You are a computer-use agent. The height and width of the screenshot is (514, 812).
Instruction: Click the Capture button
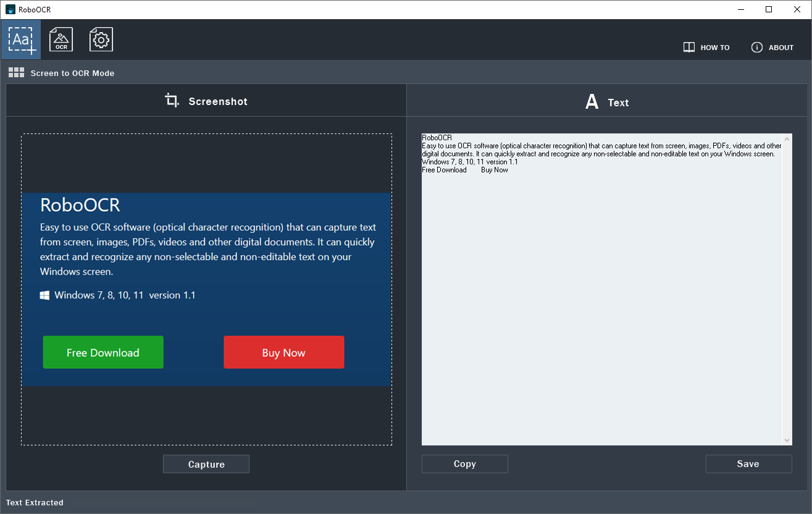click(206, 464)
